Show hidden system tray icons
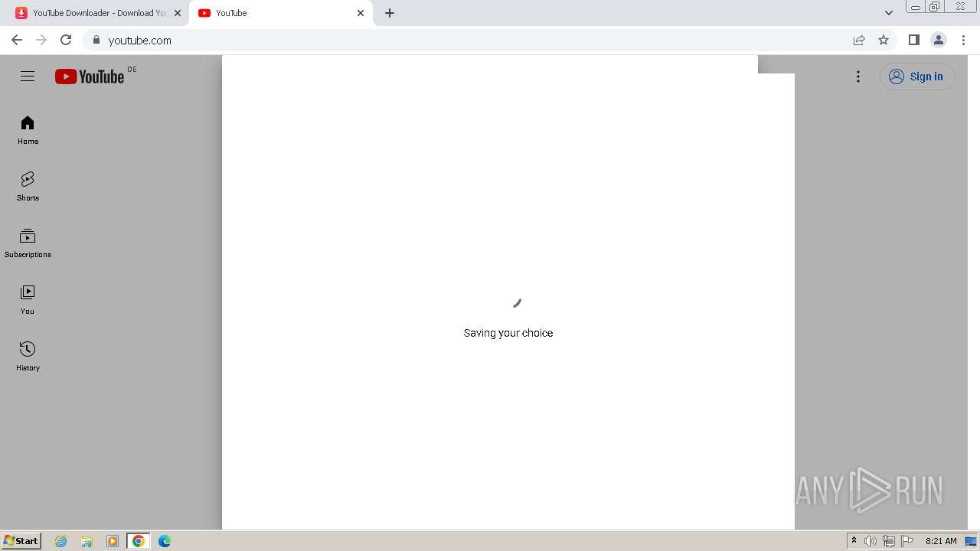 [854, 541]
